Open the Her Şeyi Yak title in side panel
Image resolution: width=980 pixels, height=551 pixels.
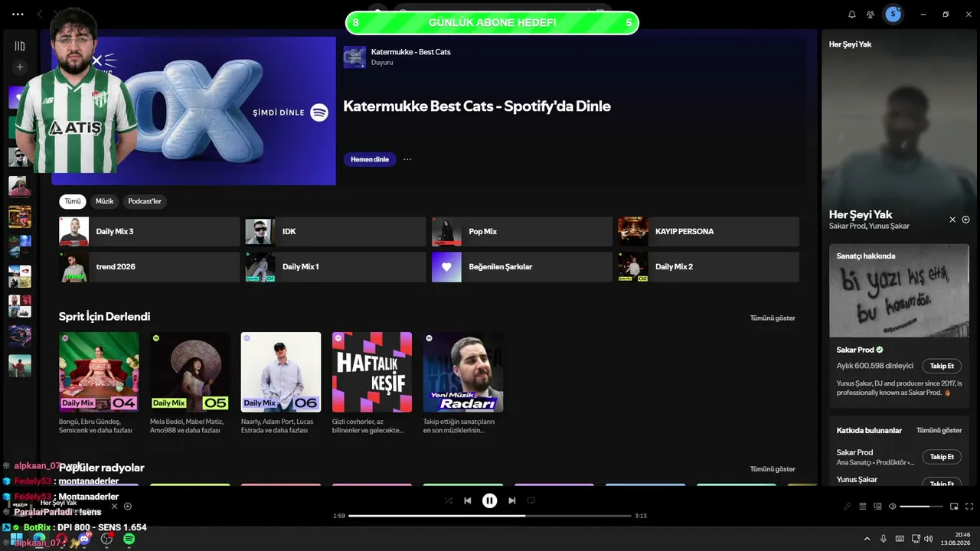coord(861,214)
